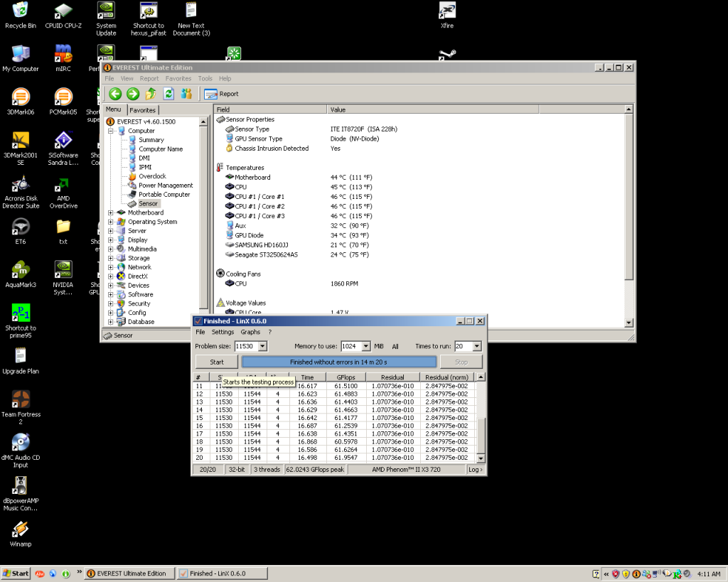Select the Sensor item in the tree
The width and height of the screenshot is (728, 582).
pyautogui.click(x=148, y=204)
